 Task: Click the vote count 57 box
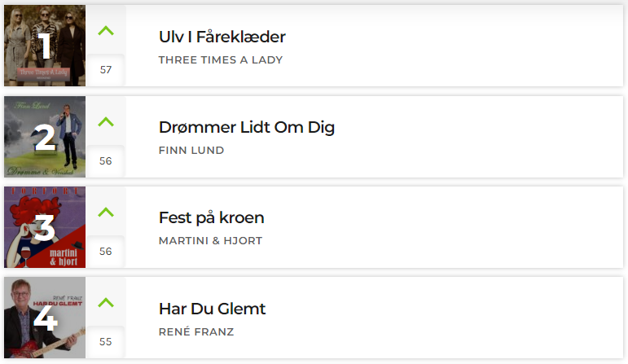click(106, 70)
